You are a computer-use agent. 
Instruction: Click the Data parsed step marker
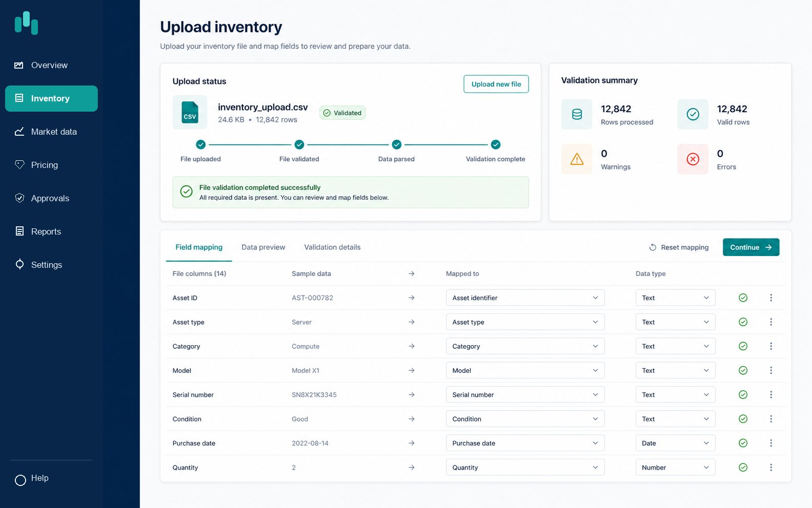point(397,144)
